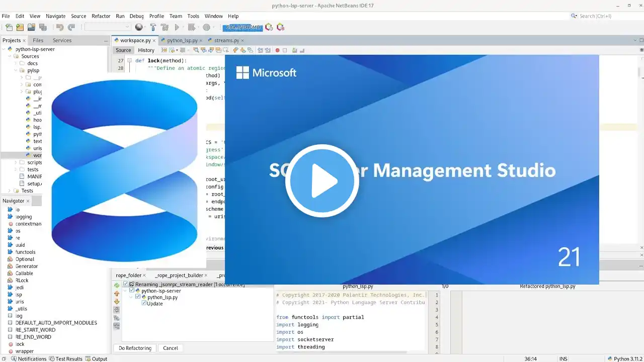Click the physical view icon in refactoring sidebar
Image resolution: width=644 pixels, height=362 pixels.
click(x=117, y=326)
